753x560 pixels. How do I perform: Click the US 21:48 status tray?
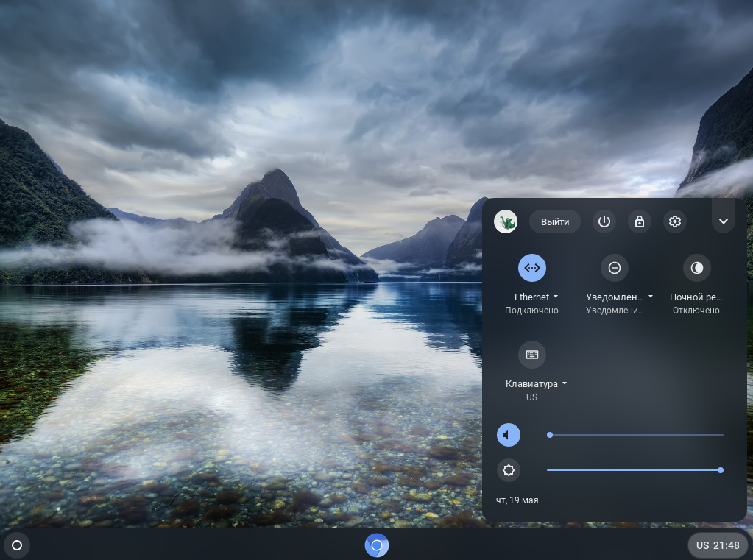[x=718, y=545]
